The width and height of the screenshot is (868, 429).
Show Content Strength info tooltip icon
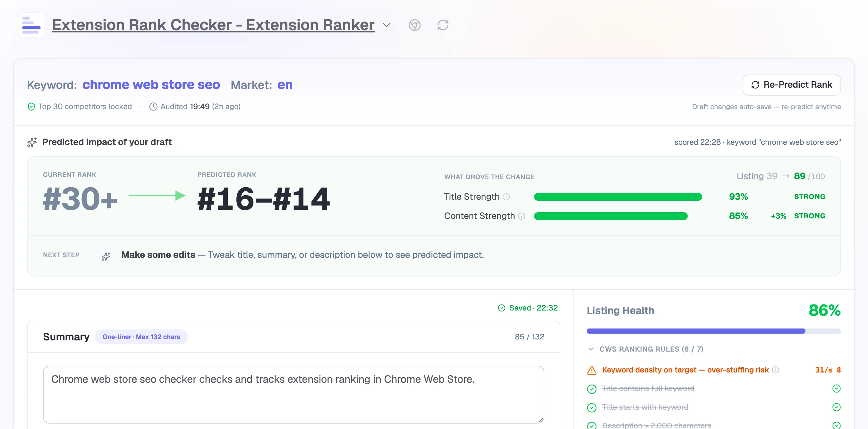point(522,216)
